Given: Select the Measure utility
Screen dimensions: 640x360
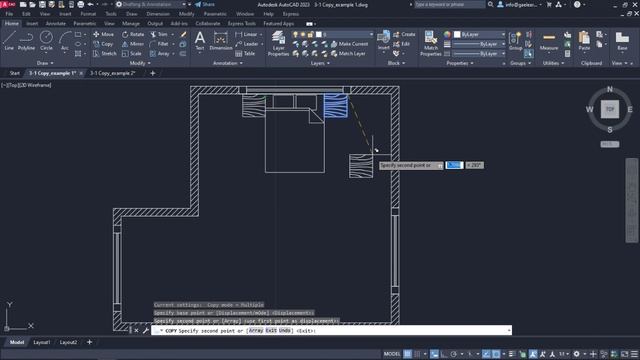Looking at the screenshot, I should point(549,40).
